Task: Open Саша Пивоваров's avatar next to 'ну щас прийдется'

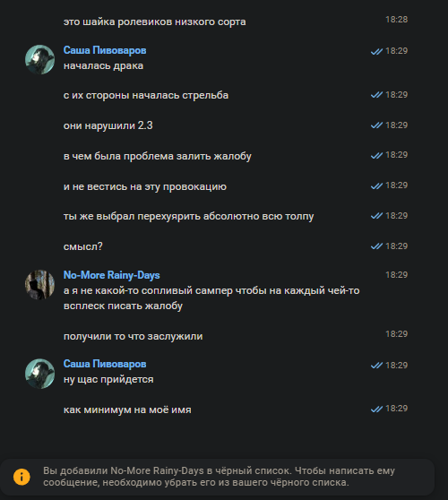Action: 39,374
